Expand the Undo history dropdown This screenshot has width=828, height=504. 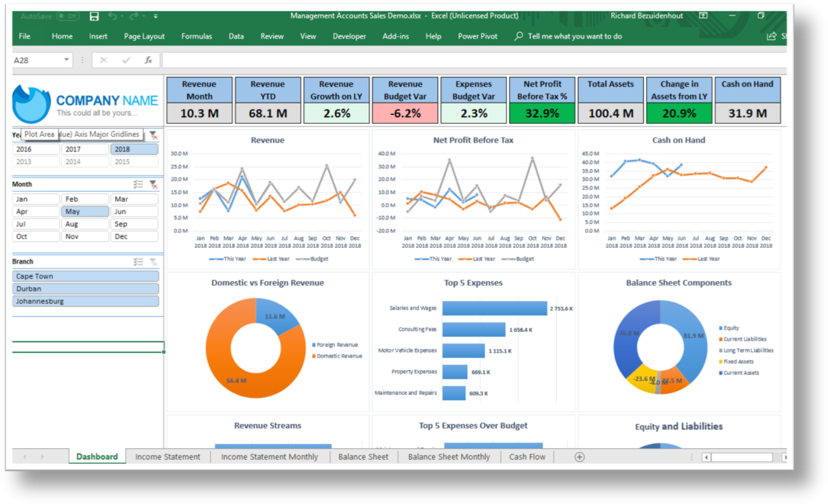point(122,16)
